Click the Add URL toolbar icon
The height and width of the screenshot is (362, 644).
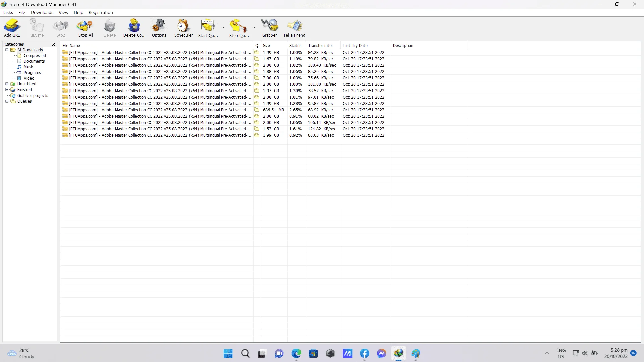tap(12, 28)
